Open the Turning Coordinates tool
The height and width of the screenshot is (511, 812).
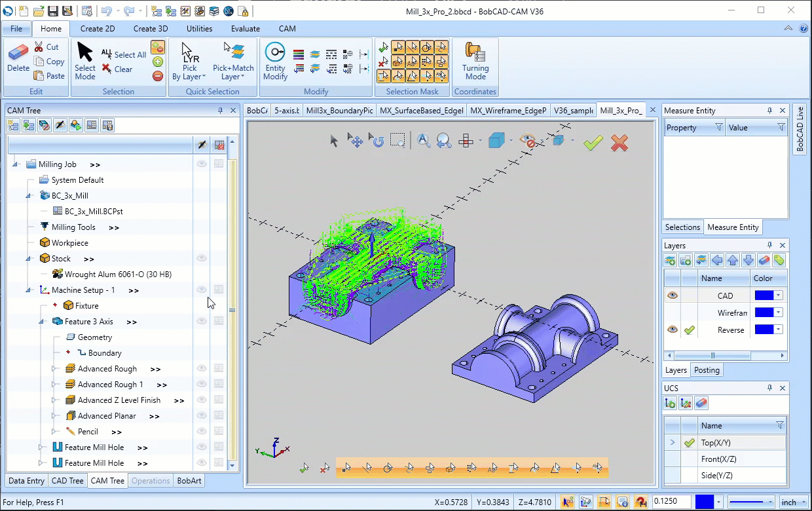coord(475,61)
